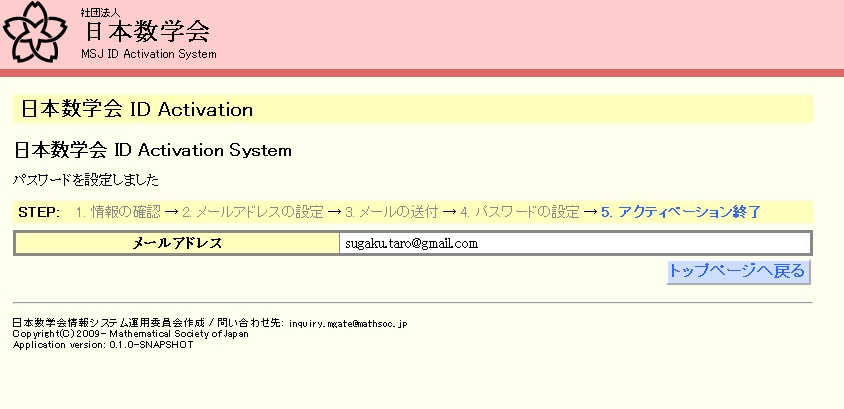The height and width of the screenshot is (409, 844).
Task: Click the Application version 0.1.0-SNAPSHOT text
Action: pyautogui.click(x=102, y=344)
